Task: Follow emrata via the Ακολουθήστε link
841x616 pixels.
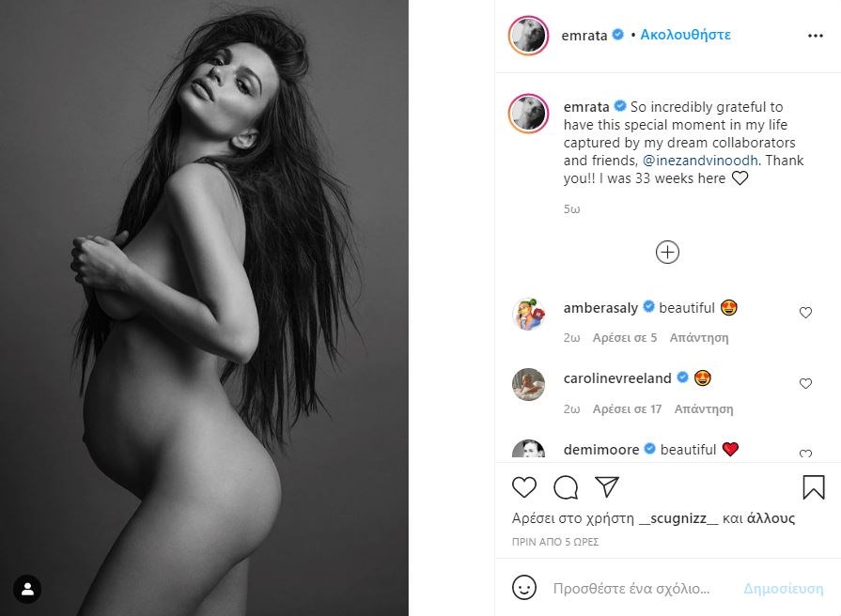Action: pyautogui.click(x=685, y=35)
